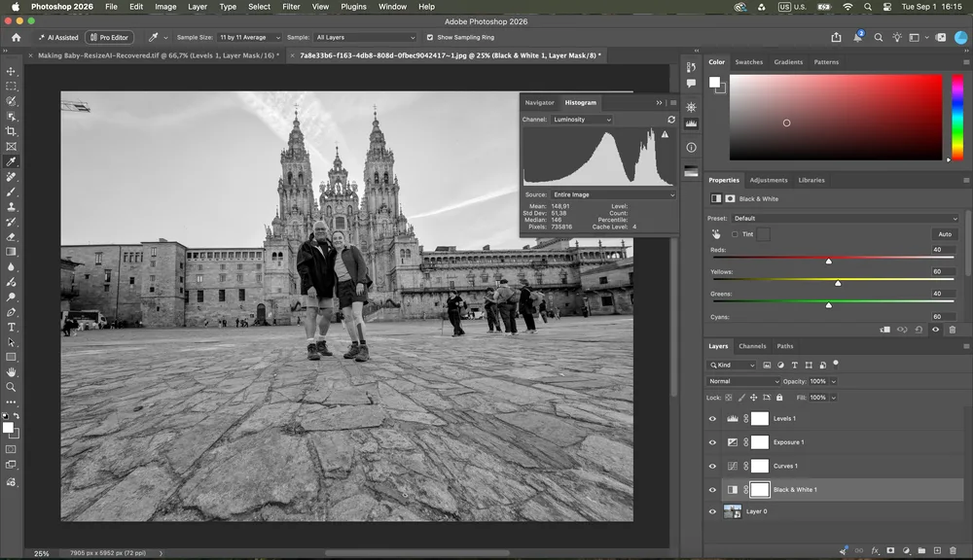Select the Clone Stamp tool
973x560 pixels.
(x=11, y=206)
